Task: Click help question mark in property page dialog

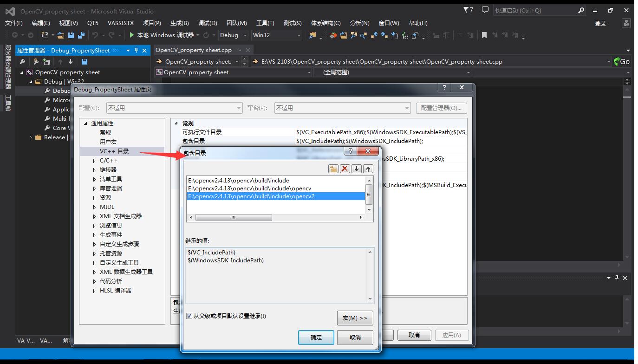Action: tap(444, 87)
